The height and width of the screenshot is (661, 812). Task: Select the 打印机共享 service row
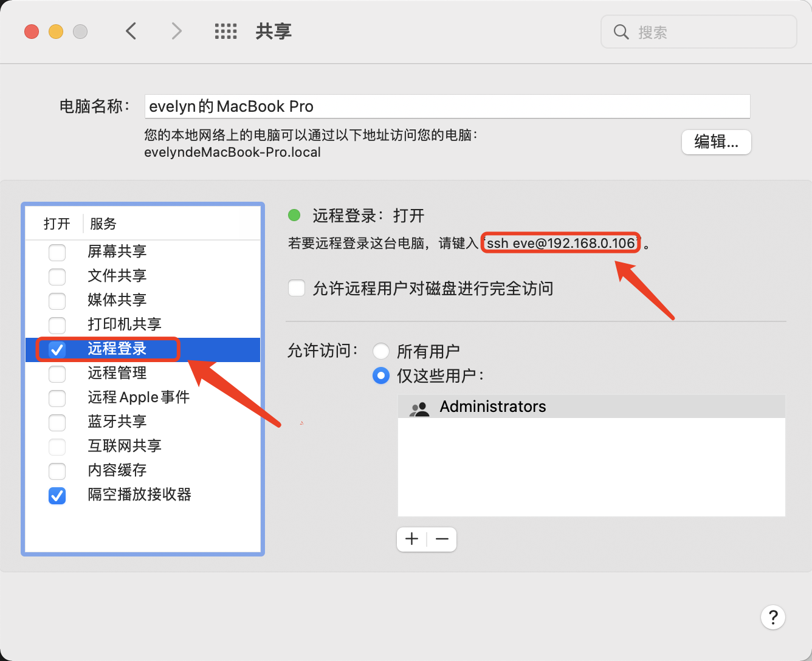(x=143, y=325)
